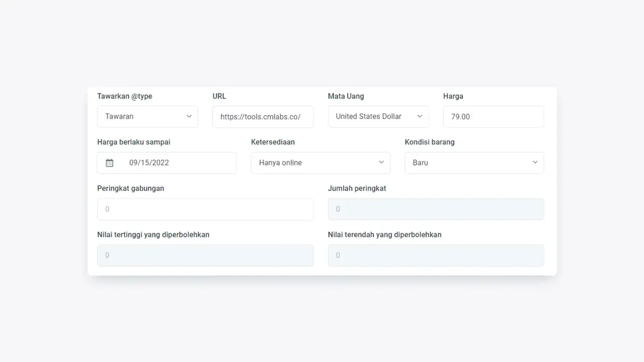
Task: Focus the Nilai tertinggi yang diperbolehkan field
Action: 205,255
